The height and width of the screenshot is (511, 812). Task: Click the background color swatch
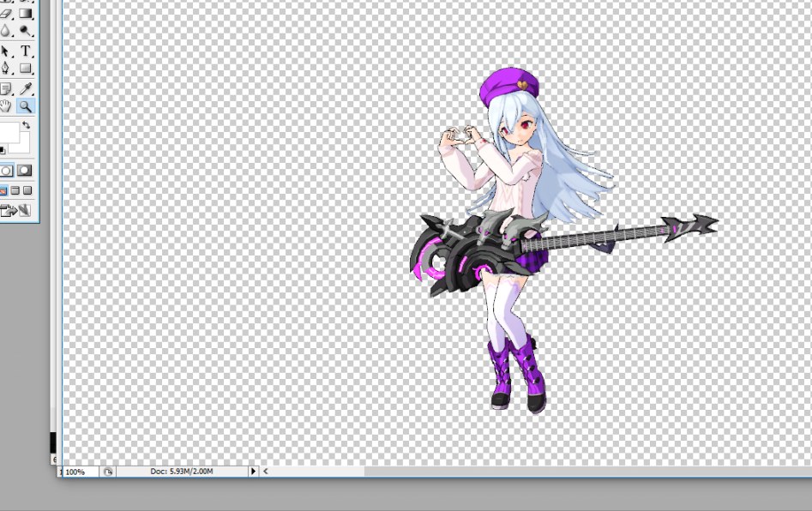tap(21, 142)
